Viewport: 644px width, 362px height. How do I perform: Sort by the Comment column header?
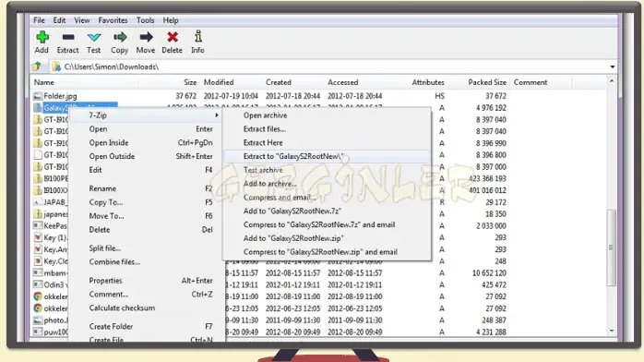pos(531,82)
